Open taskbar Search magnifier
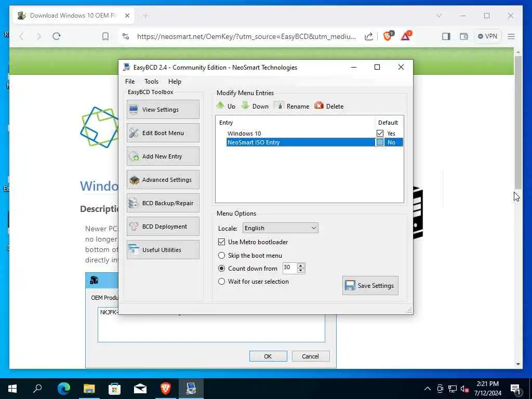The image size is (532, 399). pyautogui.click(x=37, y=389)
